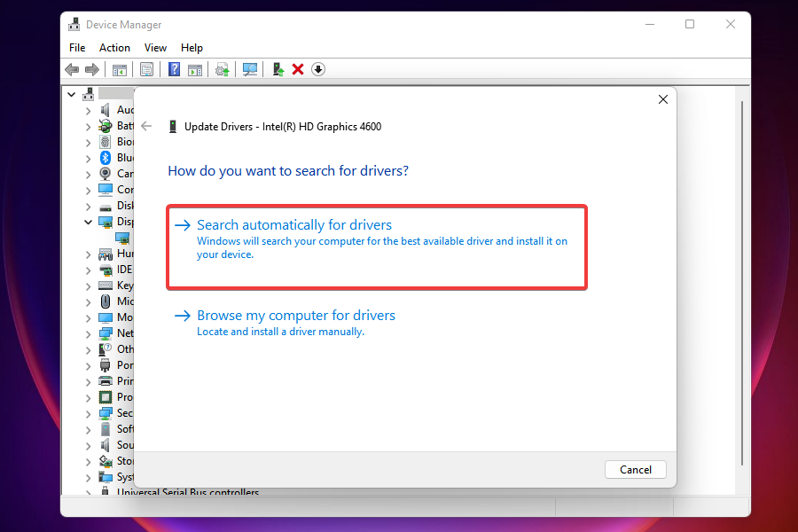This screenshot has width=798, height=532.
Task: Open the Properties toolbar icon
Action: coord(146,69)
